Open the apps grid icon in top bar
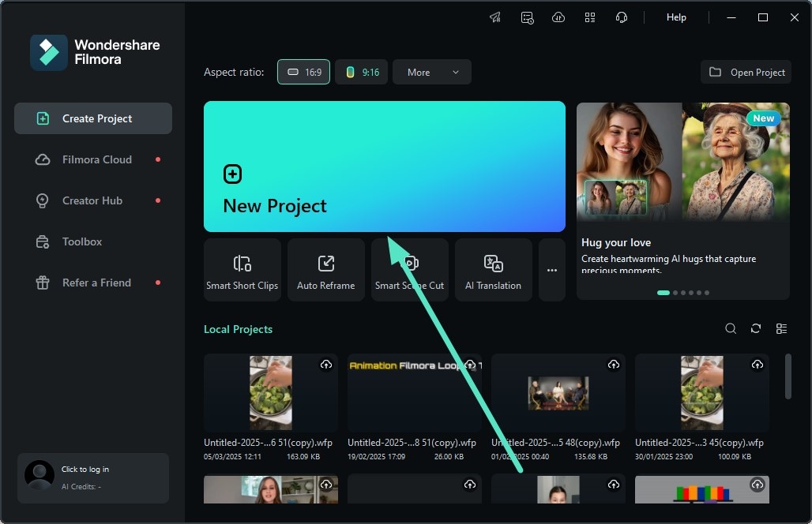812x524 pixels. click(x=590, y=17)
